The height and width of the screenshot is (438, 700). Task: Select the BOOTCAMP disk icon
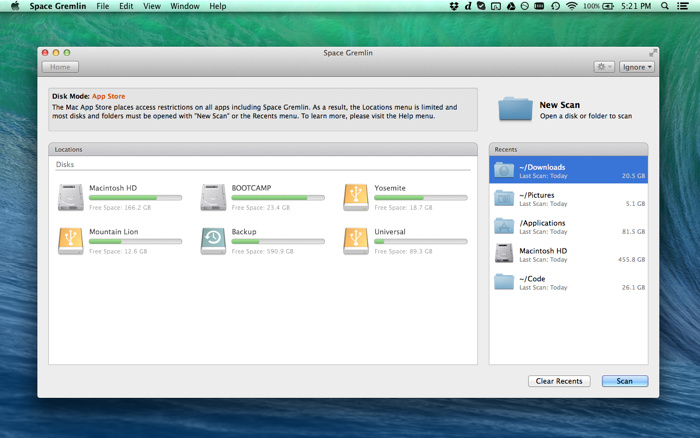tap(213, 197)
